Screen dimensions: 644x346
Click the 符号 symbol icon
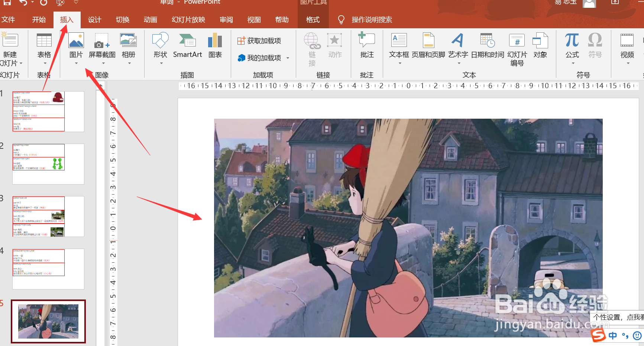click(x=595, y=40)
